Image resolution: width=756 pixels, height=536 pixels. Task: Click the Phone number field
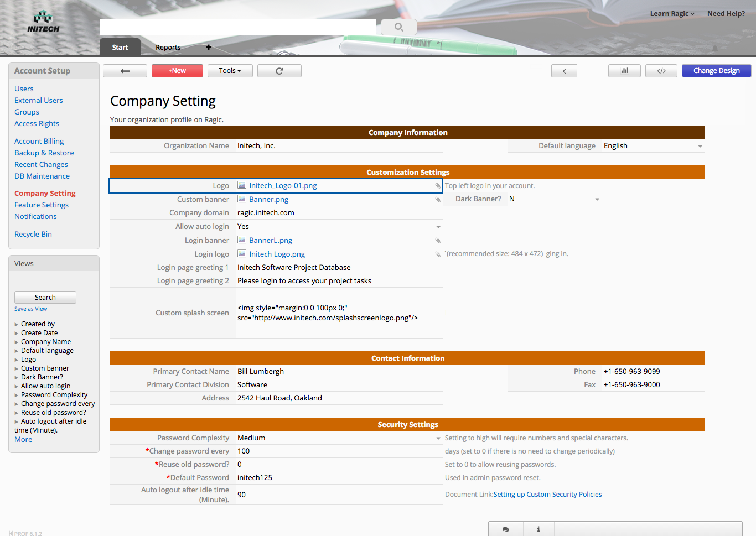click(x=653, y=372)
